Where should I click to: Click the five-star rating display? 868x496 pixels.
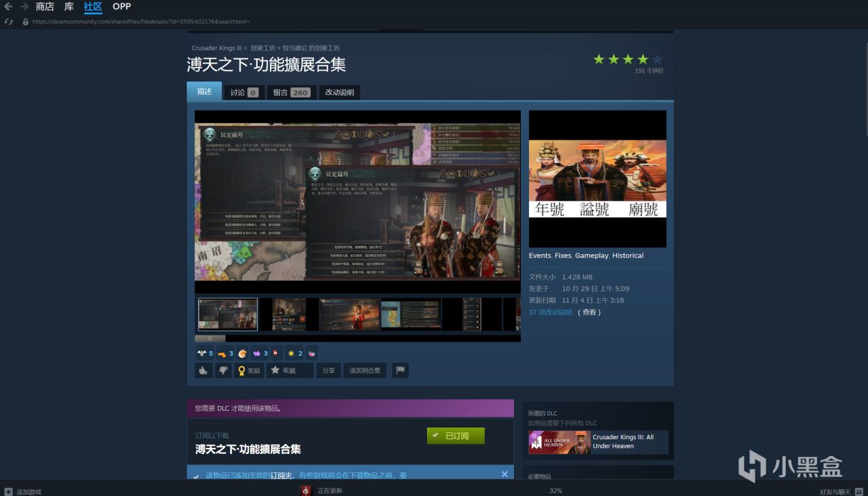(x=628, y=60)
